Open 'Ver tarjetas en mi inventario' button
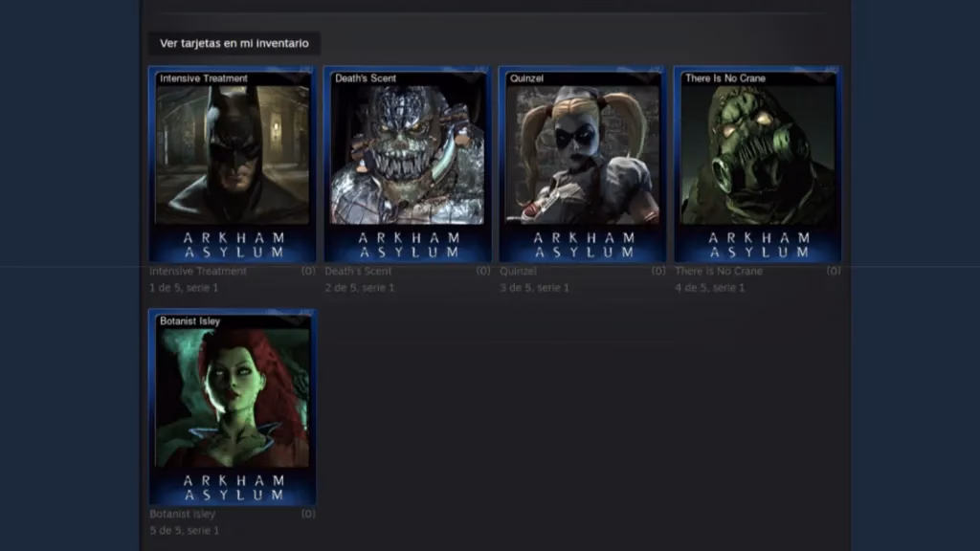This screenshot has width=980, height=551. click(x=234, y=43)
